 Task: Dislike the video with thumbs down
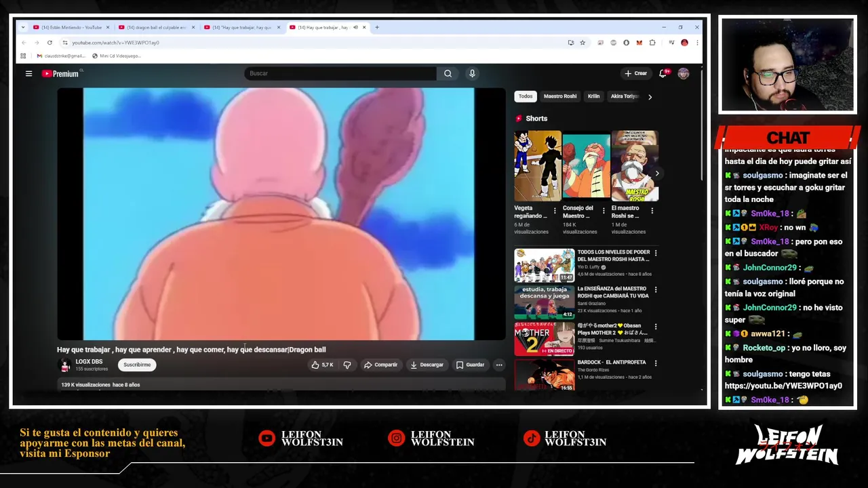click(x=347, y=365)
